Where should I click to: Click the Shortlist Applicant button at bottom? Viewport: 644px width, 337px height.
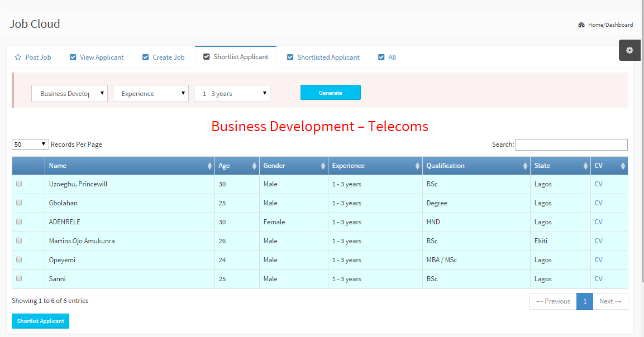pyautogui.click(x=40, y=321)
